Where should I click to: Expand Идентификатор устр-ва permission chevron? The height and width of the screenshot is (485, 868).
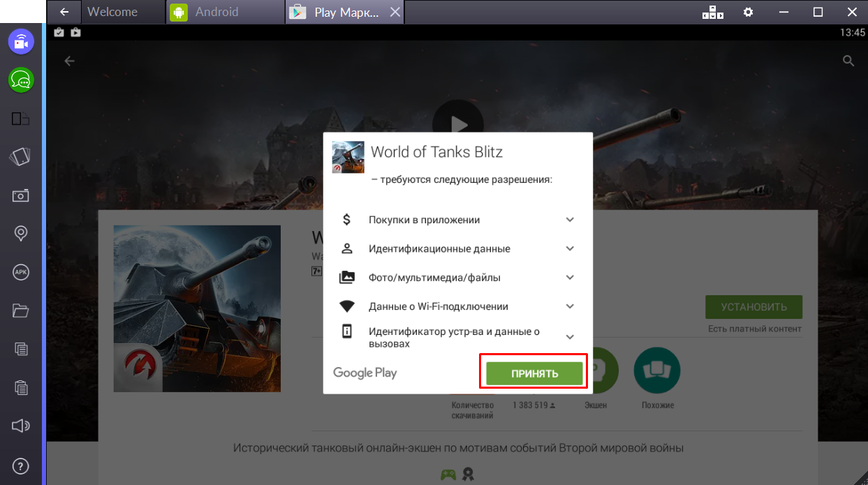570,337
